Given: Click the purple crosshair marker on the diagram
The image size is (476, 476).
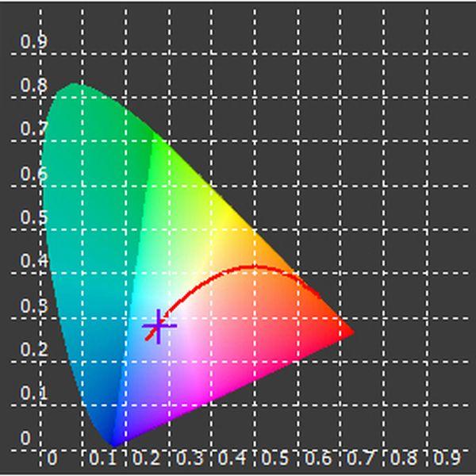Looking at the screenshot, I should (x=159, y=326).
